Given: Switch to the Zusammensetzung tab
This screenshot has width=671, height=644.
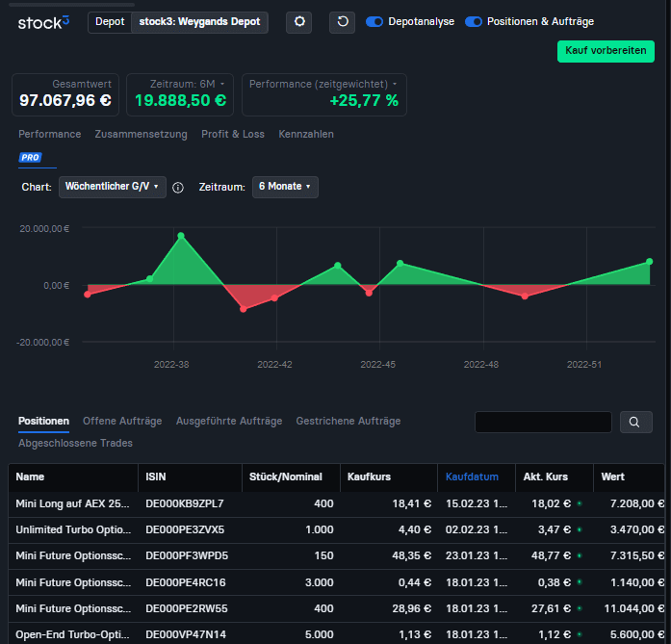Looking at the screenshot, I should tap(141, 135).
